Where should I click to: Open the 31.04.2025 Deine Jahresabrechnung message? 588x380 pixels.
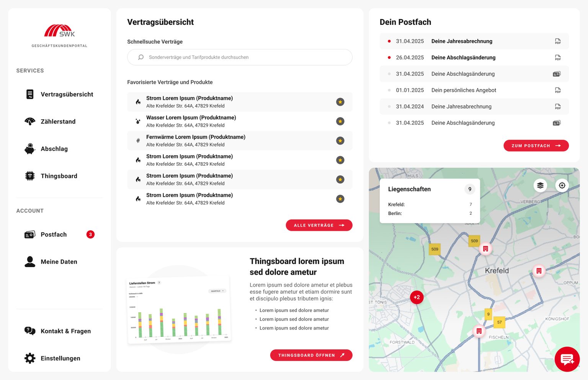click(x=474, y=41)
